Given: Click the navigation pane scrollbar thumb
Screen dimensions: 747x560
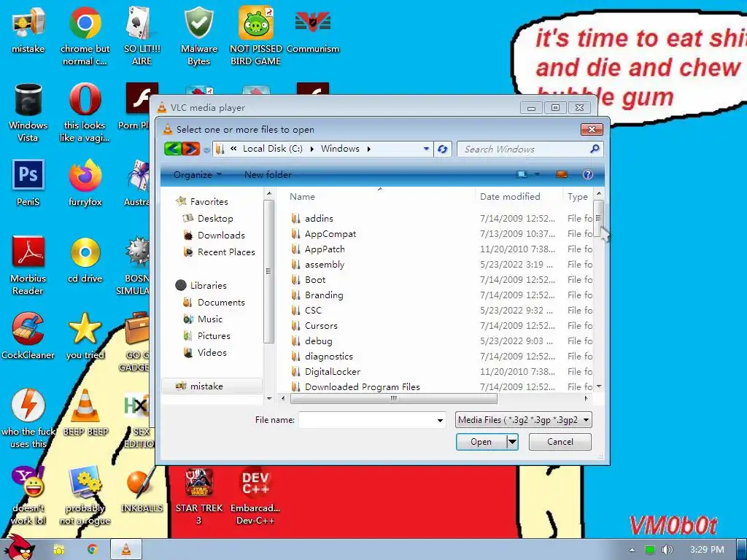Looking at the screenshot, I should click(268, 271).
